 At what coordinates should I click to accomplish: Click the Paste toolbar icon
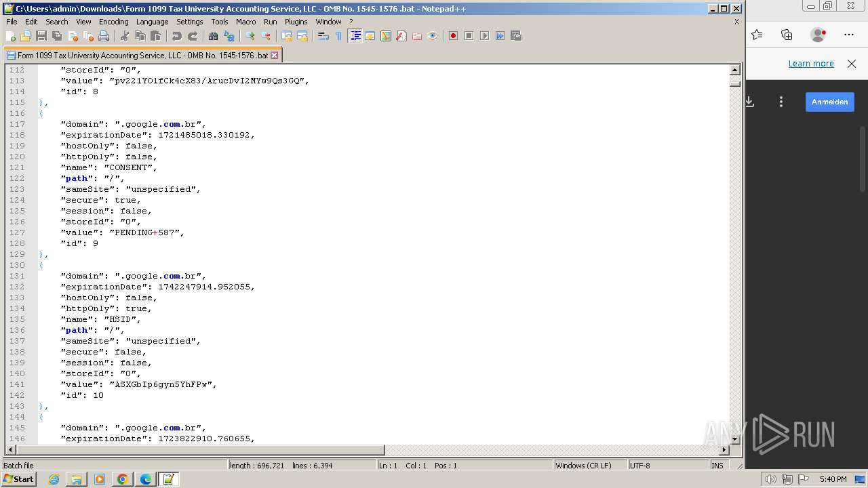156,36
